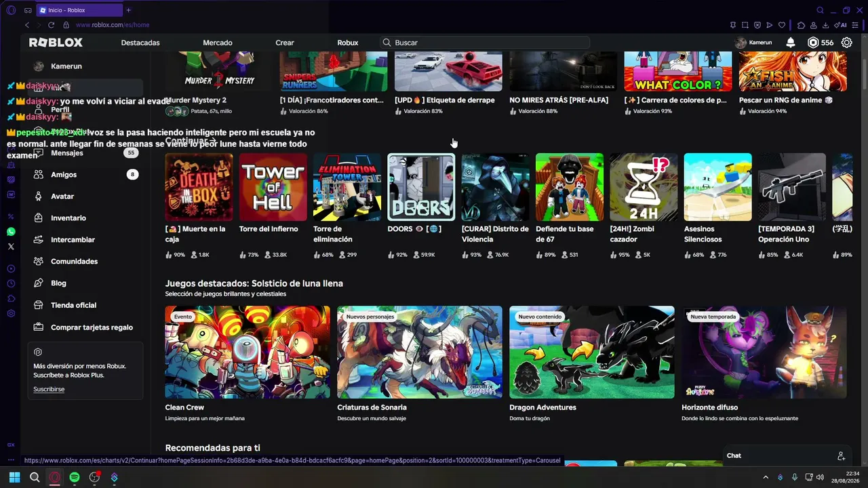Open the Opera GX icon in the taskbar
Image resolution: width=868 pixels, height=488 pixels.
pos(54,477)
